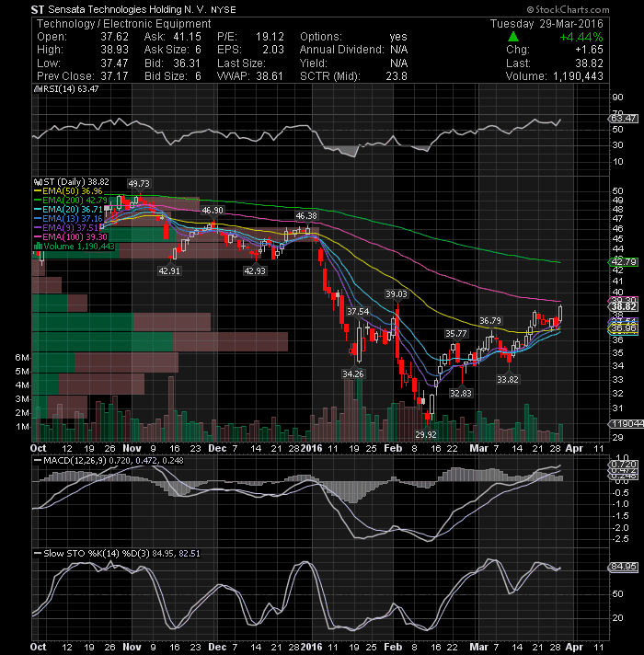Click the SCTR (Mid) value 23.8
The width and height of the screenshot is (644, 655).
click(x=397, y=76)
